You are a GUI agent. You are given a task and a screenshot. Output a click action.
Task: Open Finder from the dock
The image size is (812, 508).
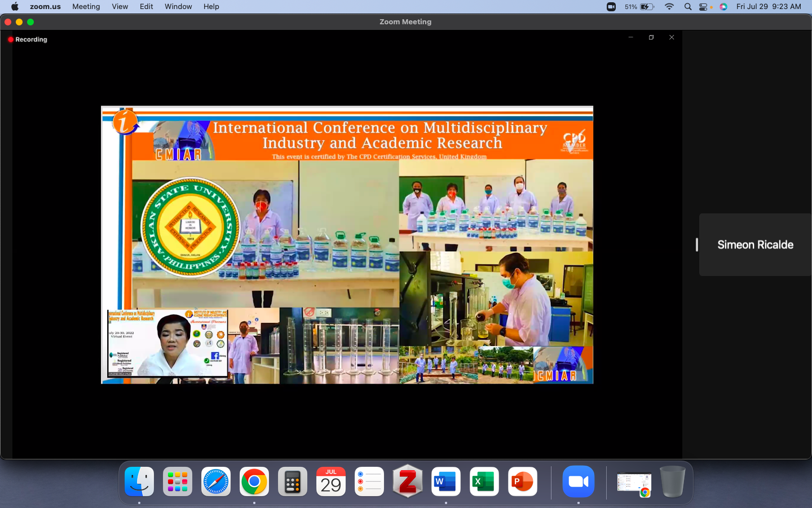coord(139,481)
